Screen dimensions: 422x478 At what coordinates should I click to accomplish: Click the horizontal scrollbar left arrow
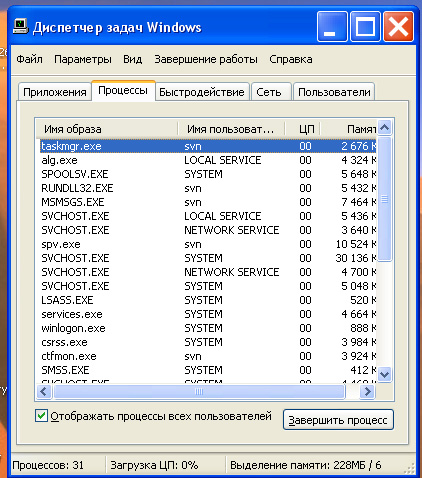pyautogui.click(x=44, y=391)
